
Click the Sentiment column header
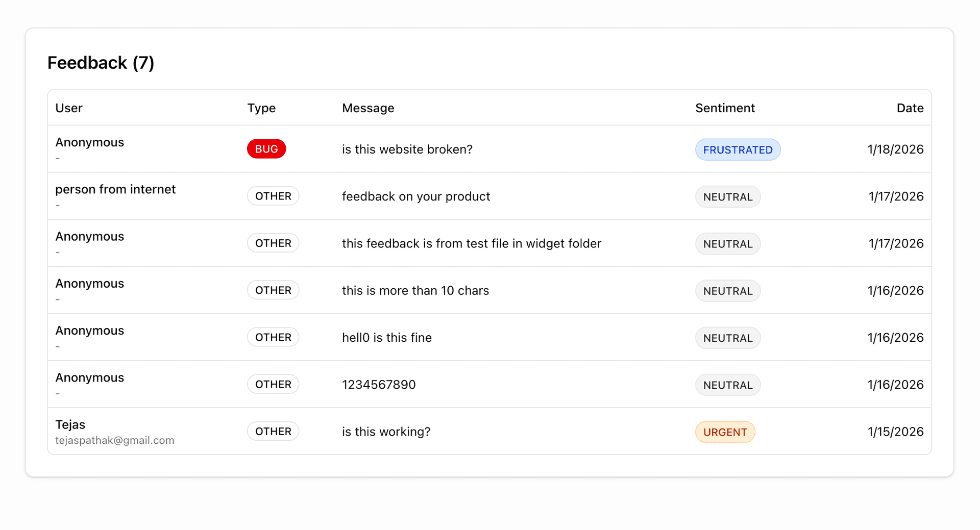(x=724, y=108)
